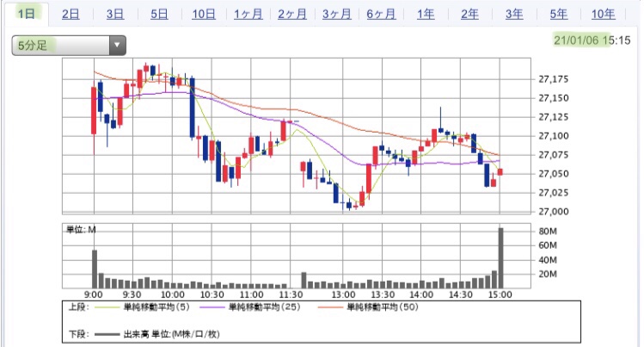Screen dimensions: 644x347
Task: Click the 27,000 price axis label
Action: pos(554,212)
